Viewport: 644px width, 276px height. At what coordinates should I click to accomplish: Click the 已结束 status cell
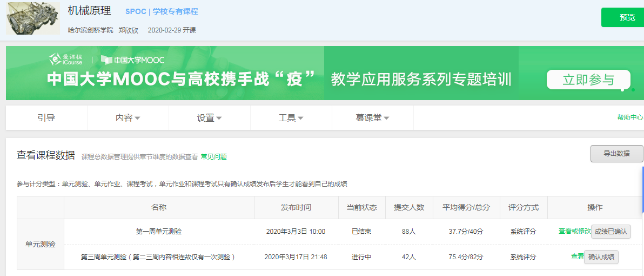(361, 232)
